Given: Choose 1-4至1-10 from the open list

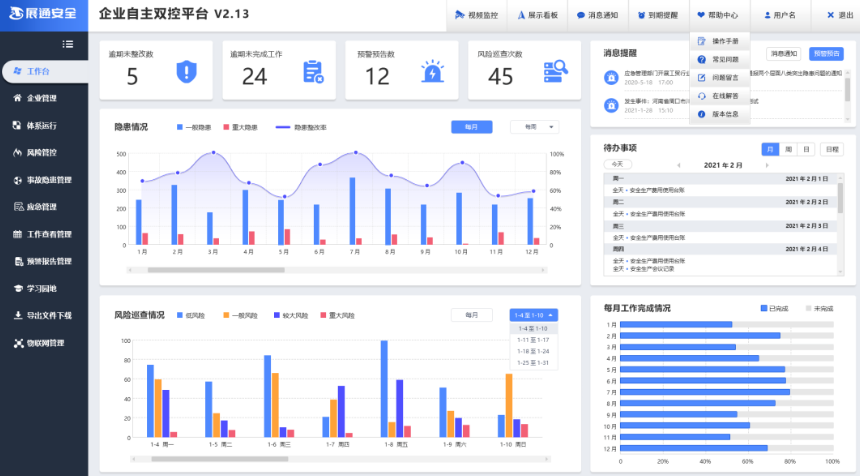Looking at the screenshot, I should pos(533,328).
